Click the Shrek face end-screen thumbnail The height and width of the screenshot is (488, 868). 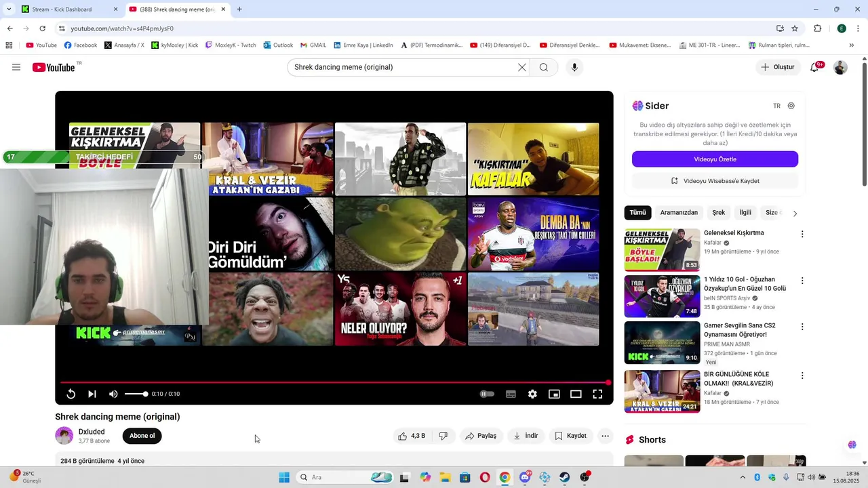tap(400, 234)
